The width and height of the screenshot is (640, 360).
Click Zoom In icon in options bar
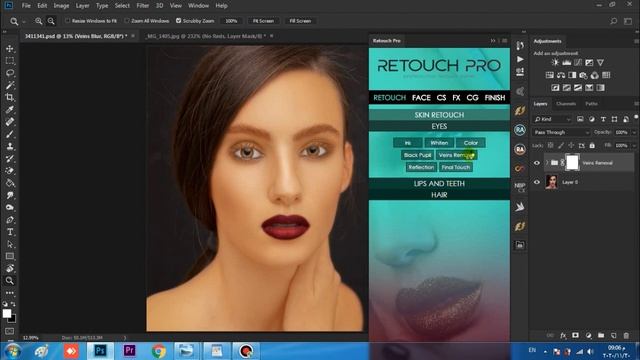point(38,21)
